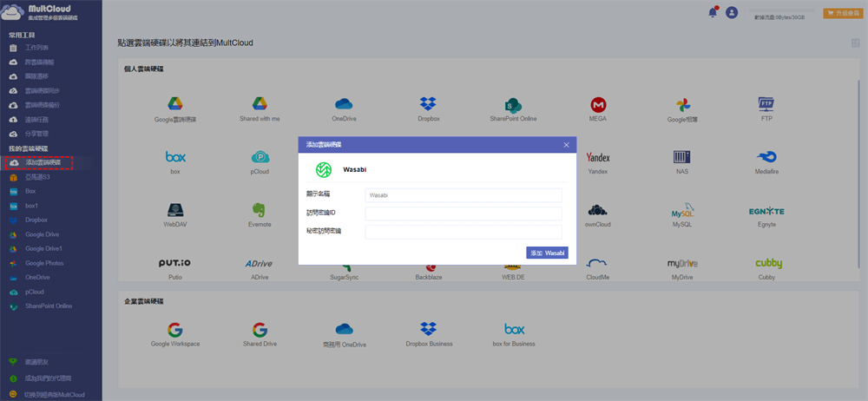Open the notifications bell
The image size is (868, 401).
[713, 12]
